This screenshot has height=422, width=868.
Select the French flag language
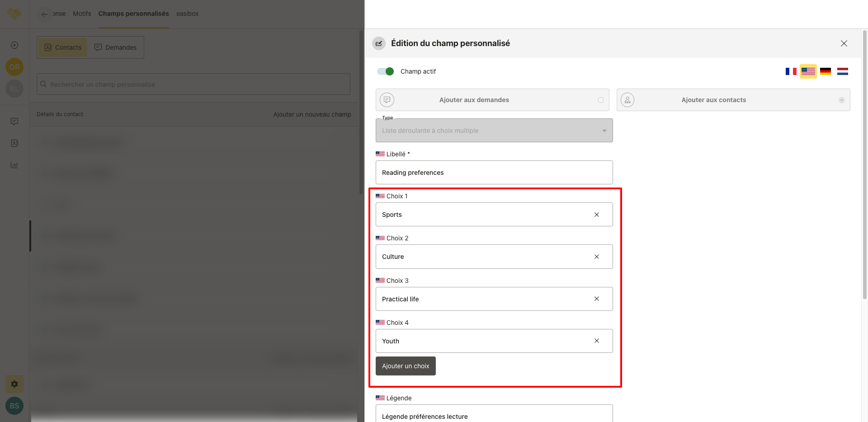(x=791, y=71)
